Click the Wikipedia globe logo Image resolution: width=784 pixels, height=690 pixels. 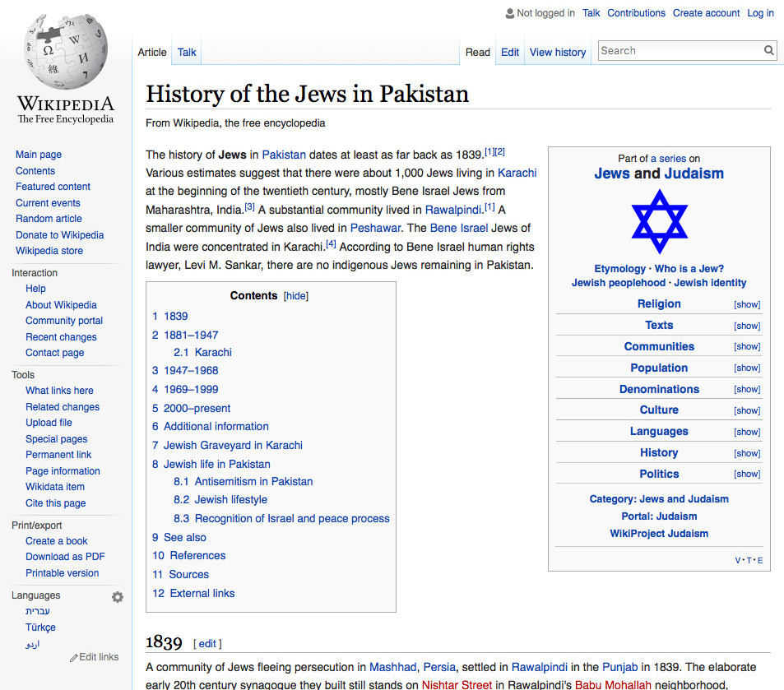(66, 53)
